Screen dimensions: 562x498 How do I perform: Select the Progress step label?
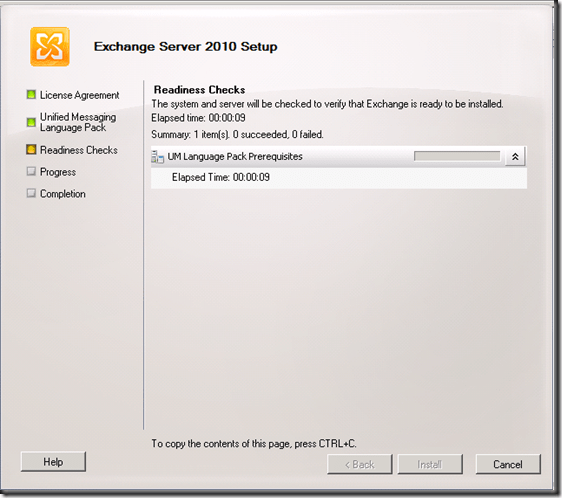[x=58, y=172]
